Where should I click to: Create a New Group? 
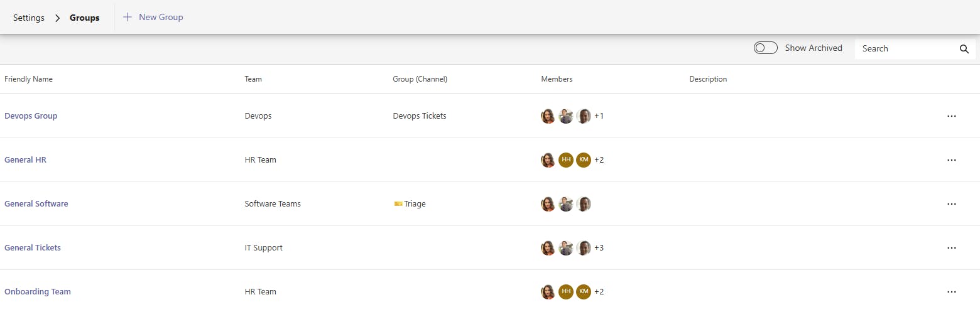[153, 18]
